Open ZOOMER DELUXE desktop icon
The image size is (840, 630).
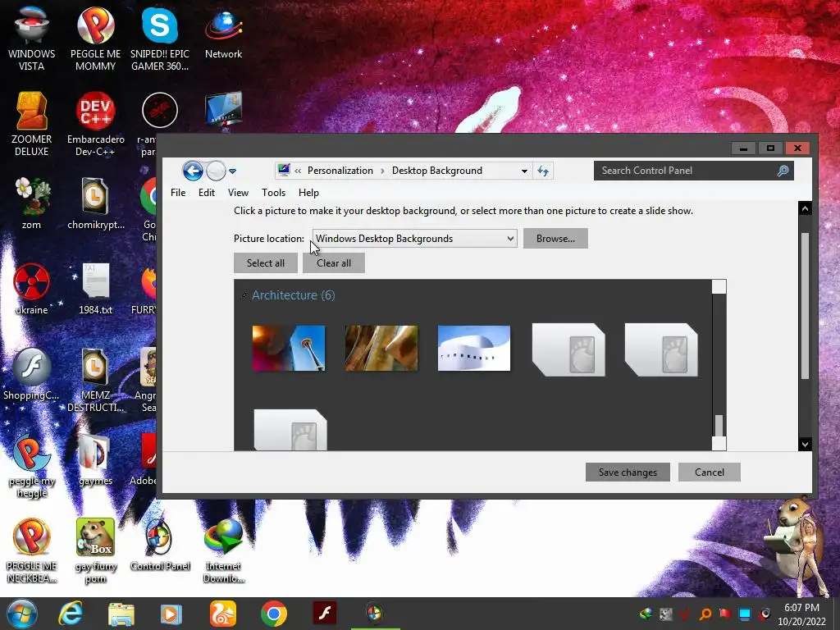[x=32, y=125]
